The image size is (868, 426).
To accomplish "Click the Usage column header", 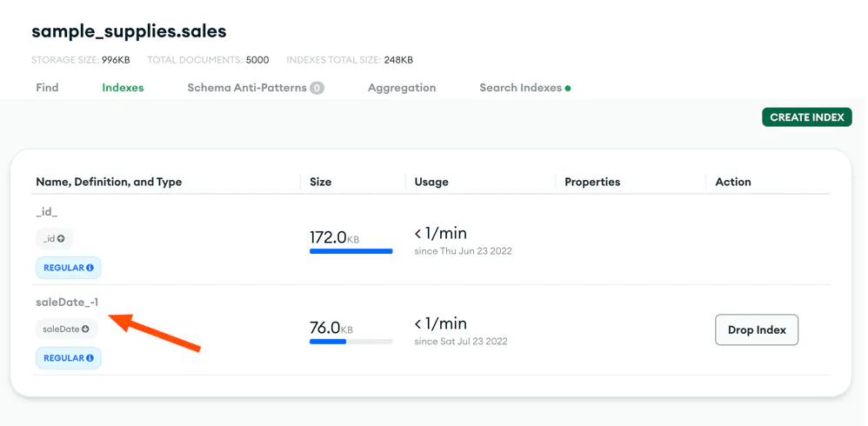I will (x=431, y=182).
